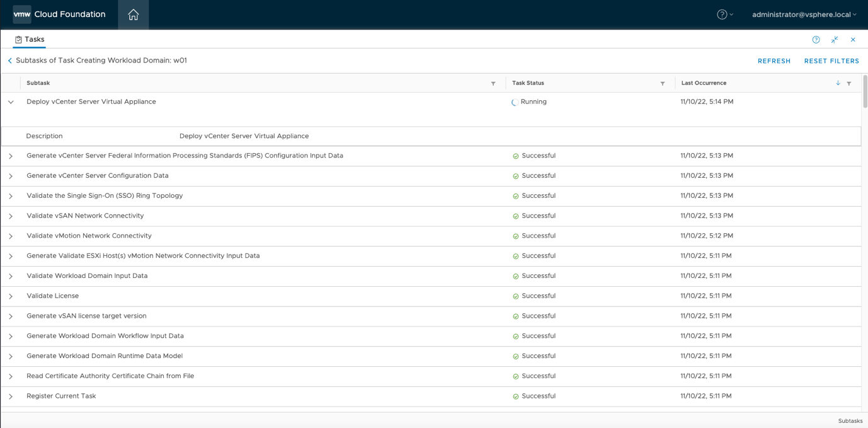Expand the Generate Validate ESXi Host(s) vMotion row
Screen dimensions: 868x428
(11, 256)
